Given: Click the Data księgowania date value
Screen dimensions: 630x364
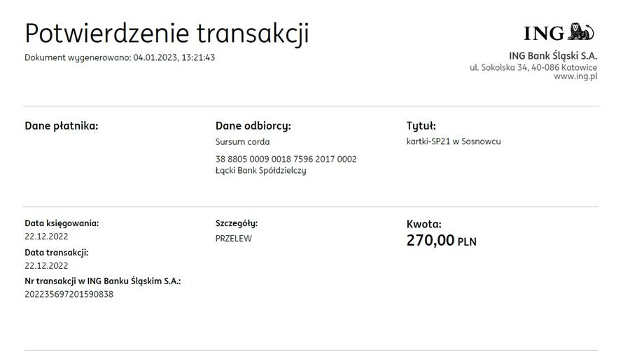Looking at the screenshot, I should 46,236.
